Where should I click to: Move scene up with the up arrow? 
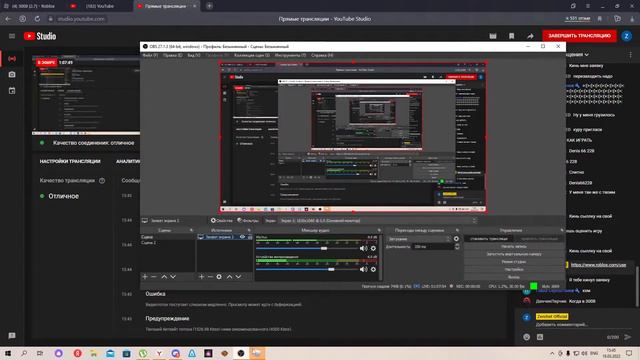pos(164,277)
